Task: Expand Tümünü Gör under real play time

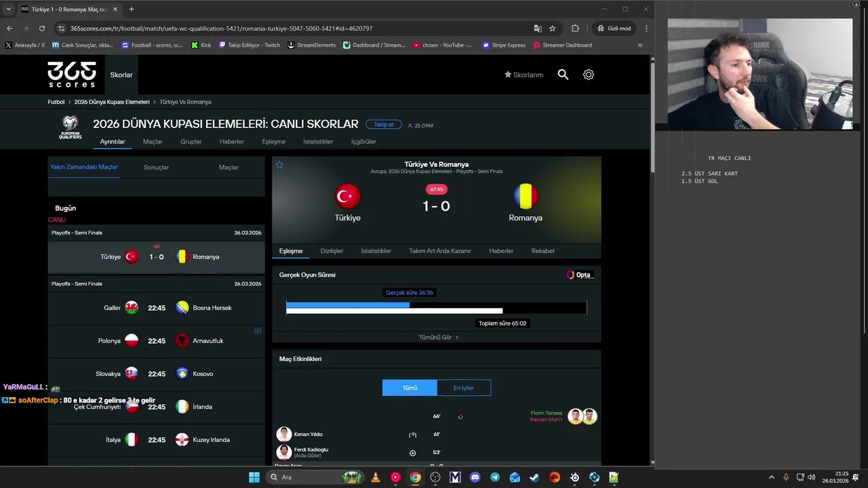Action: (x=438, y=337)
